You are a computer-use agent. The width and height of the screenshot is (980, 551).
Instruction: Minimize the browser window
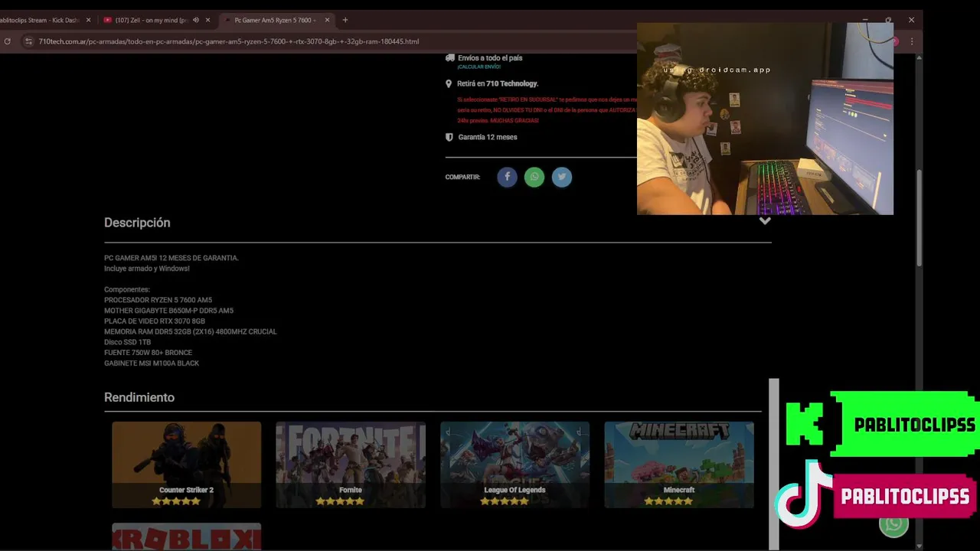pos(865,20)
